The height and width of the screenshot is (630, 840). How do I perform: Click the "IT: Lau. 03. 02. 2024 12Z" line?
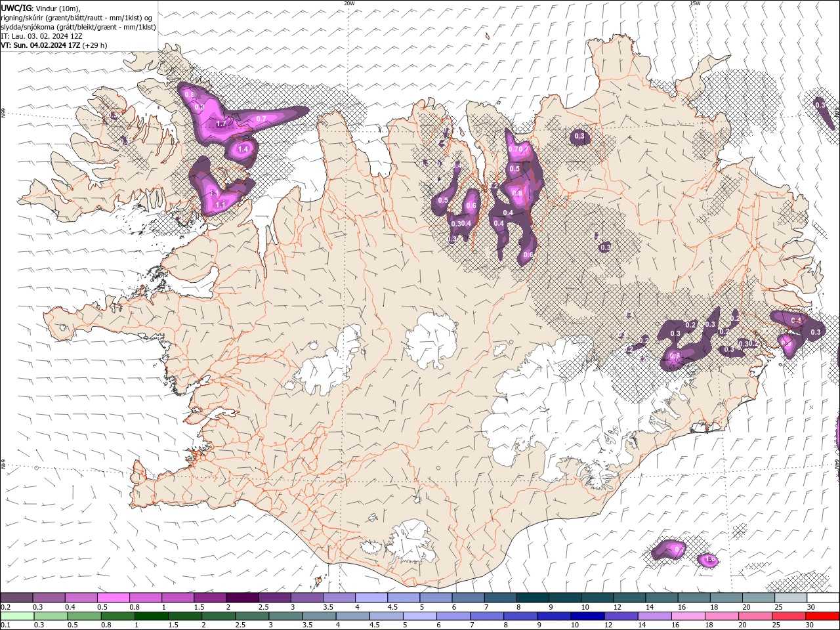coord(41,36)
